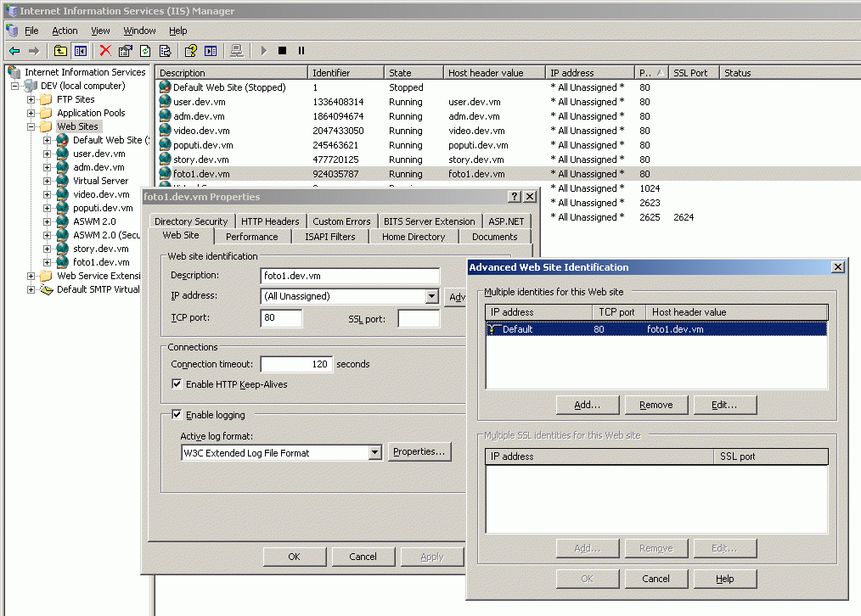Click the Description text field
Image resolution: width=861 pixels, height=616 pixels.
(x=350, y=276)
